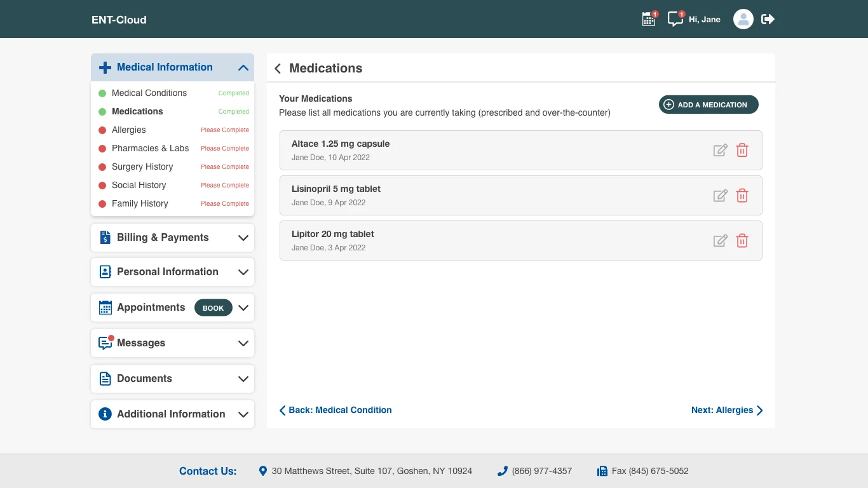Click the back arrow beside Medications title
868x488 pixels.
pyautogui.click(x=278, y=69)
